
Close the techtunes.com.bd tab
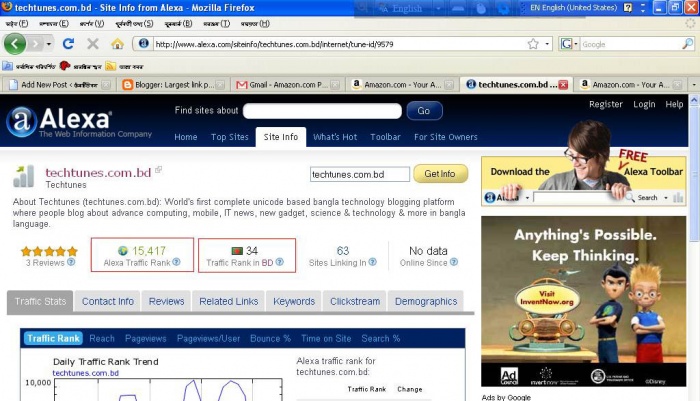[x=563, y=84]
